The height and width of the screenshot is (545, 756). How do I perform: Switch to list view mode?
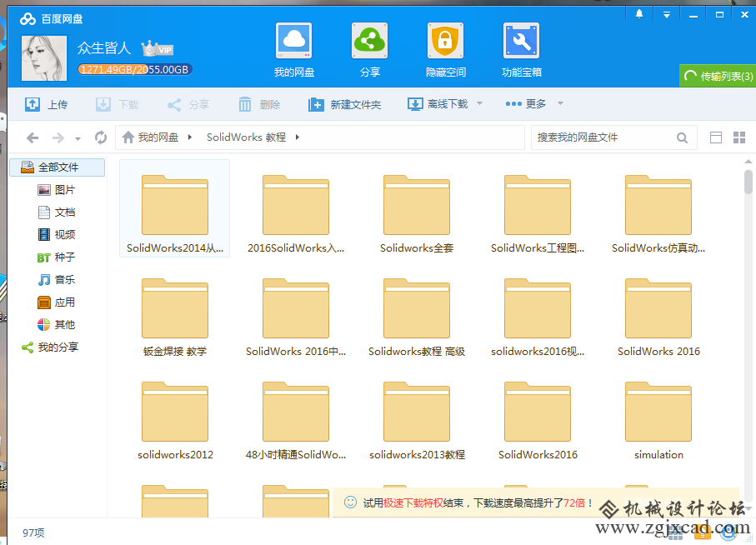click(716, 137)
